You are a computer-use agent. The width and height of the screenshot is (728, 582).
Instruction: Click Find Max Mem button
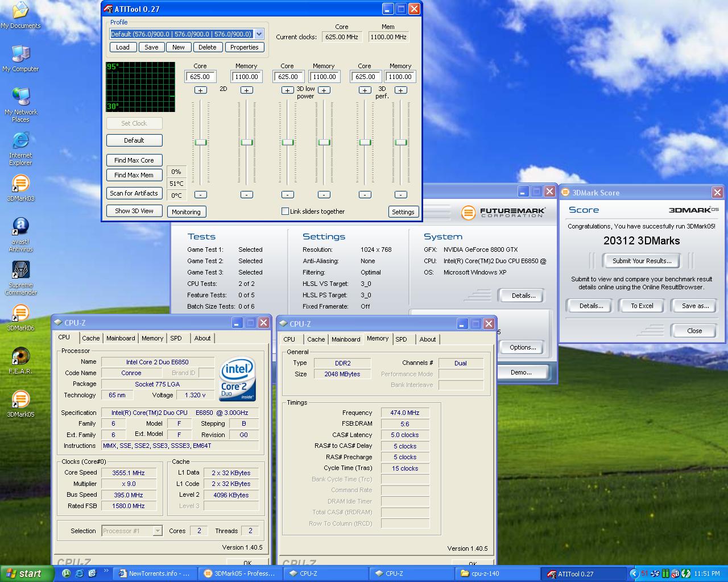click(x=134, y=175)
